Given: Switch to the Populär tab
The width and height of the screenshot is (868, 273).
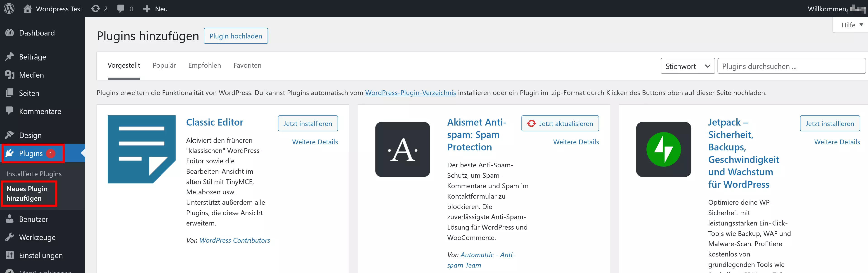Looking at the screenshot, I should tap(164, 65).
